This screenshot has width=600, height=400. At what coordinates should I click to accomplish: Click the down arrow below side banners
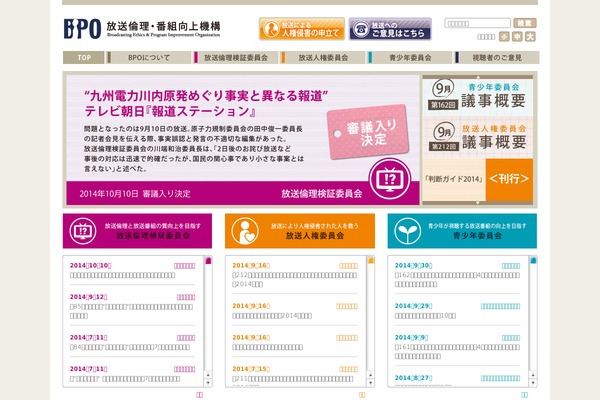[x=478, y=202]
